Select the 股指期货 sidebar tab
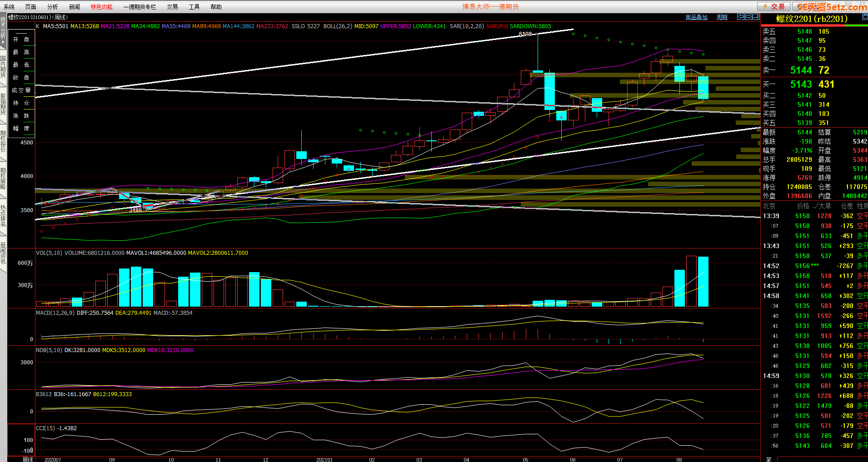Viewport: 868px width, 462px height. click(3, 104)
